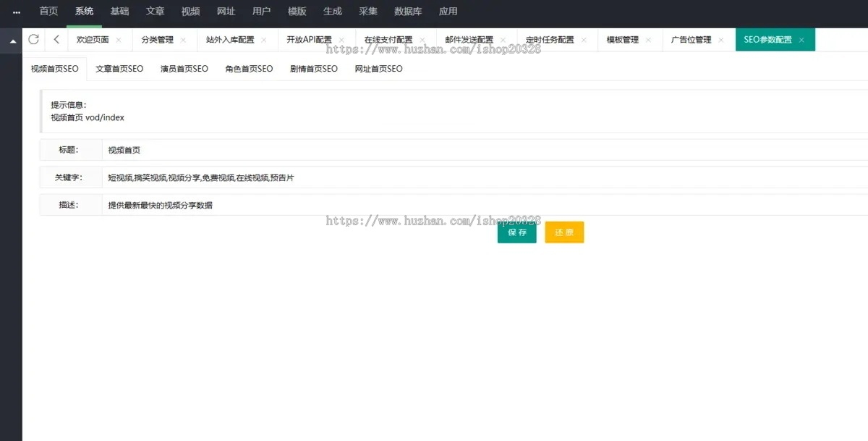Viewport: 868px width, 441px height.
Task: Close the 站外入库配置 tab
Action: coord(263,41)
